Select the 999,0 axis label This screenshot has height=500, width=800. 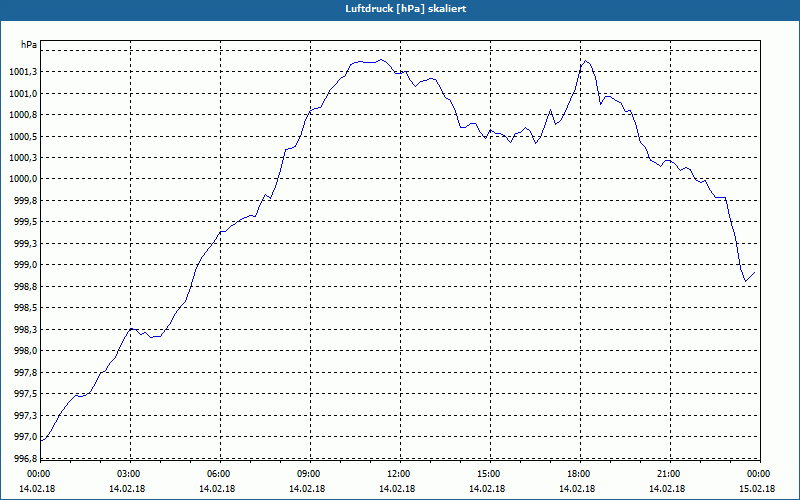click(25, 265)
